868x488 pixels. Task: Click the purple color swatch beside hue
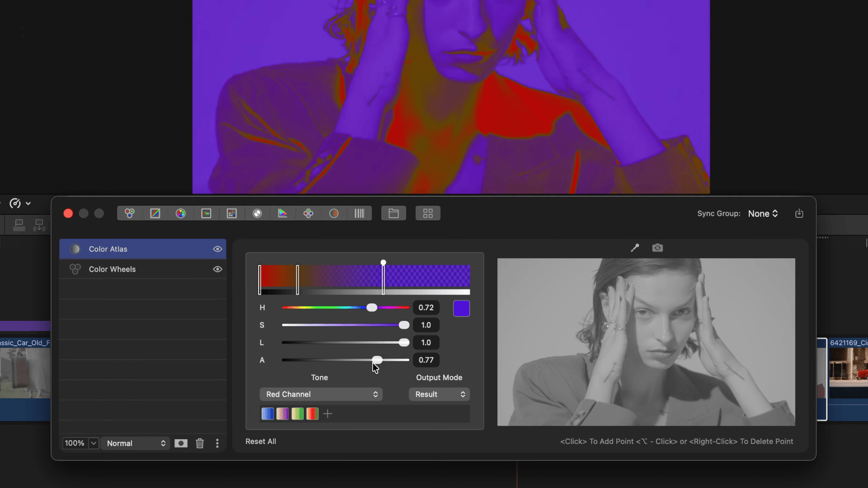pos(461,308)
